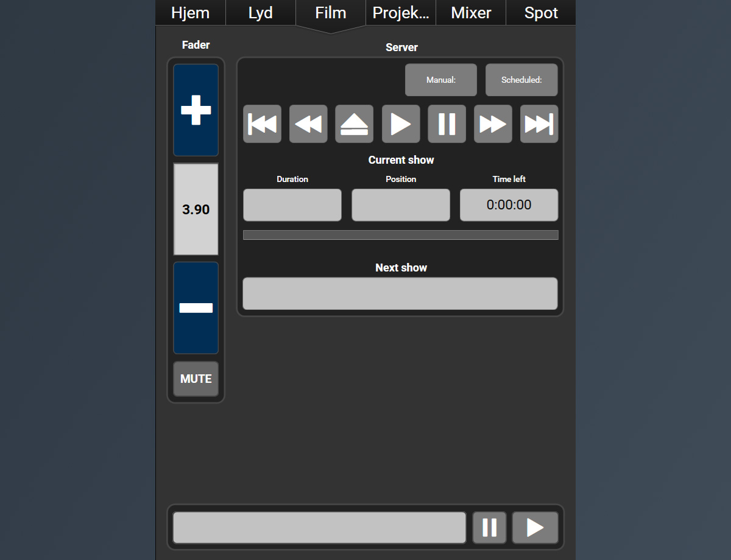Toggle the MUTE button

point(196,379)
